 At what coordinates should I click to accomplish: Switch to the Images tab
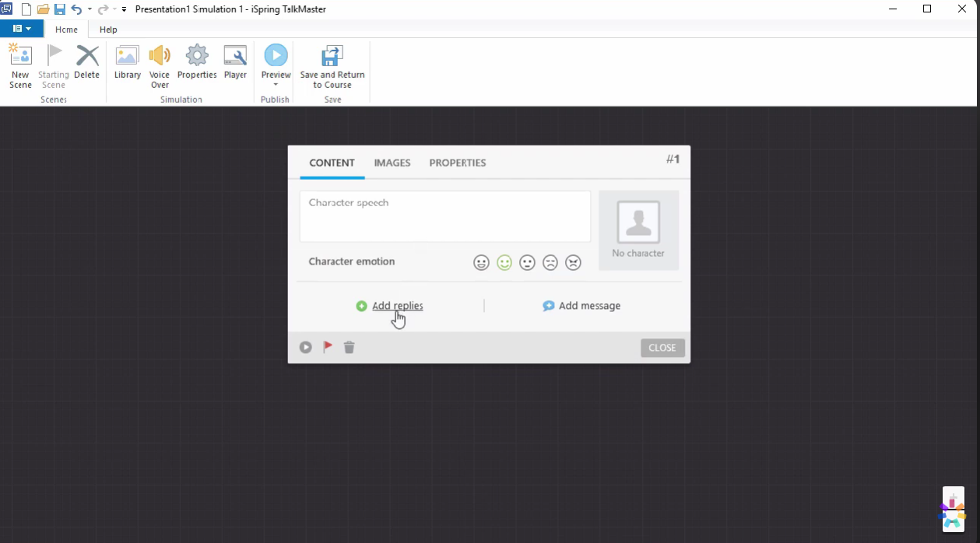click(x=392, y=163)
